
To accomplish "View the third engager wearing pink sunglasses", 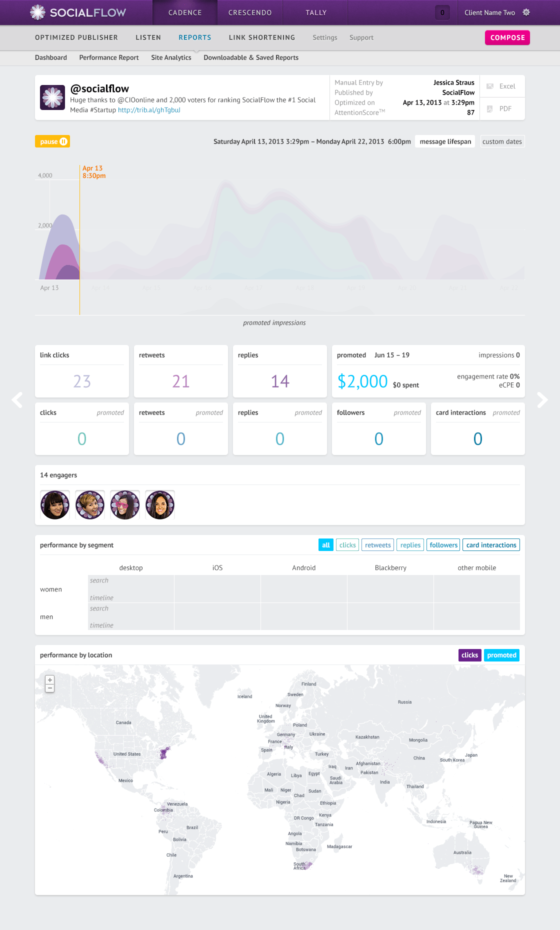I will point(125,505).
